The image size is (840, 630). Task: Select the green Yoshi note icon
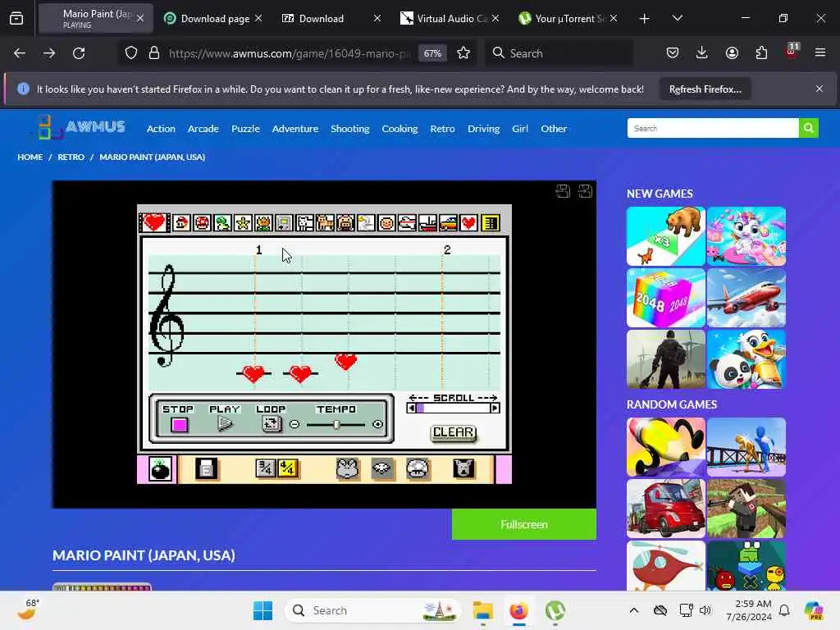coord(222,223)
